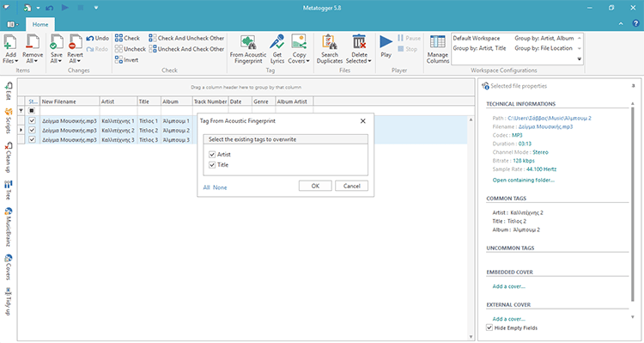Screen dimensions: 644x343
Task: Switch to the Home ribbon tab
Action: 40,24
